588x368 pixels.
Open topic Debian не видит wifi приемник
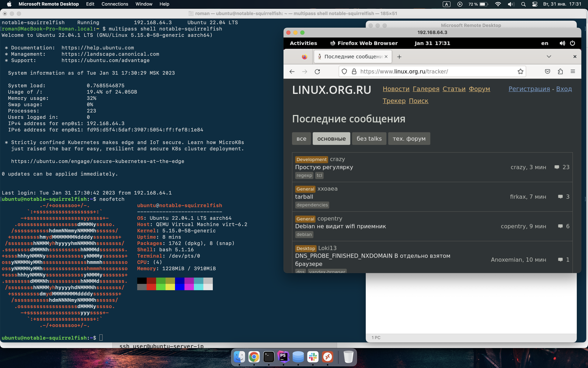(x=340, y=226)
